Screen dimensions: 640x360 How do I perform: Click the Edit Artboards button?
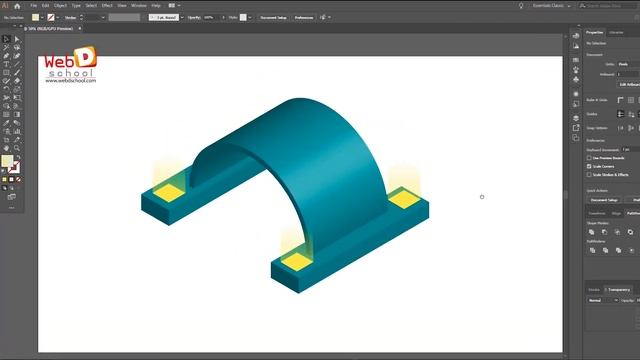point(629,84)
